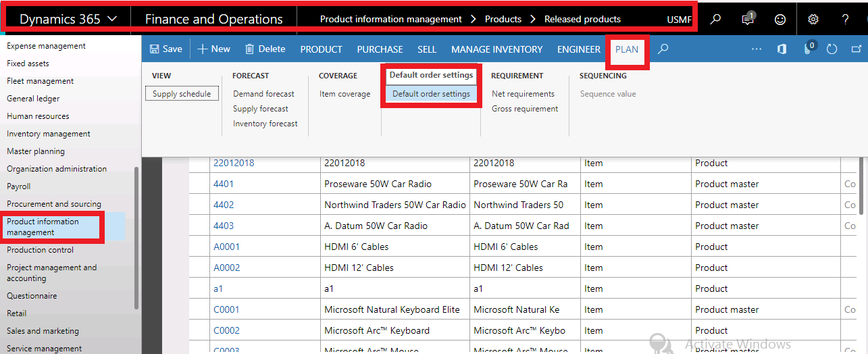This screenshot has width=868, height=354.
Task: Open the top bar search magnifier
Action: click(x=715, y=20)
